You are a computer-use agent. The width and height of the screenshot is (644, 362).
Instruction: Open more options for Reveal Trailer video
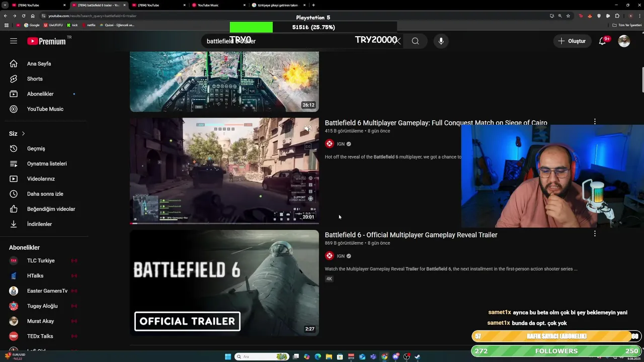point(595,234)
